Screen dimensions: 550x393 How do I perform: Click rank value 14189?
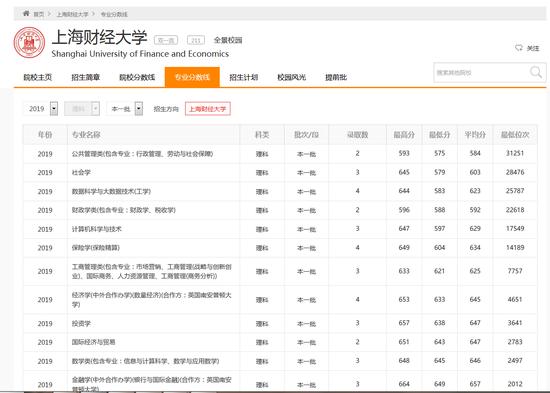pos(515,247)
